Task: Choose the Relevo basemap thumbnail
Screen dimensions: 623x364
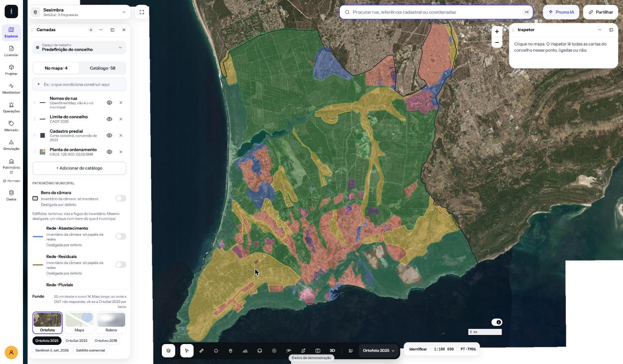Action: [x=111, y=323]
